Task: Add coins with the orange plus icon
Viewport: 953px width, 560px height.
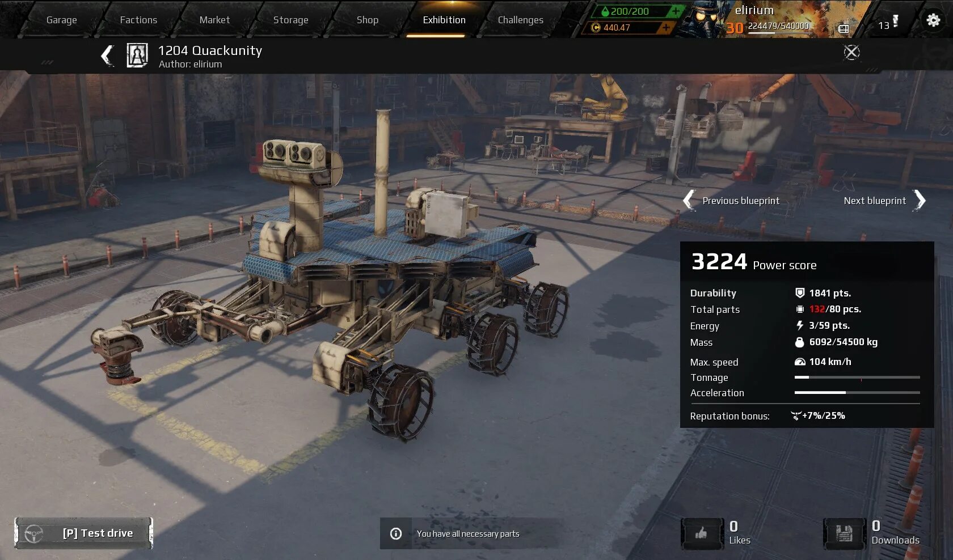Action: pyautogui.click(x=666, y=27)
